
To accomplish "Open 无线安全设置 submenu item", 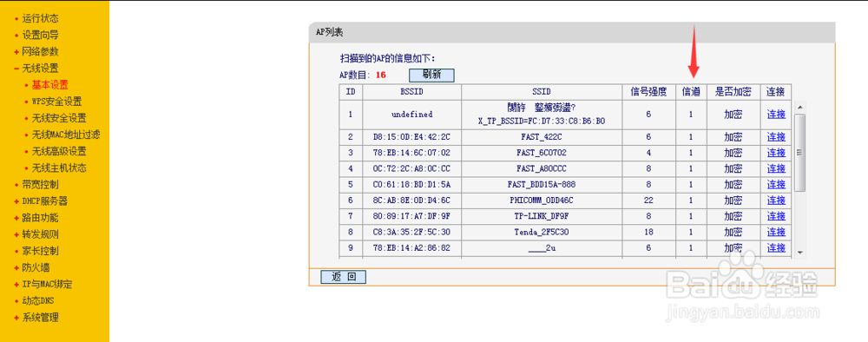I will (x=59, y=118).
